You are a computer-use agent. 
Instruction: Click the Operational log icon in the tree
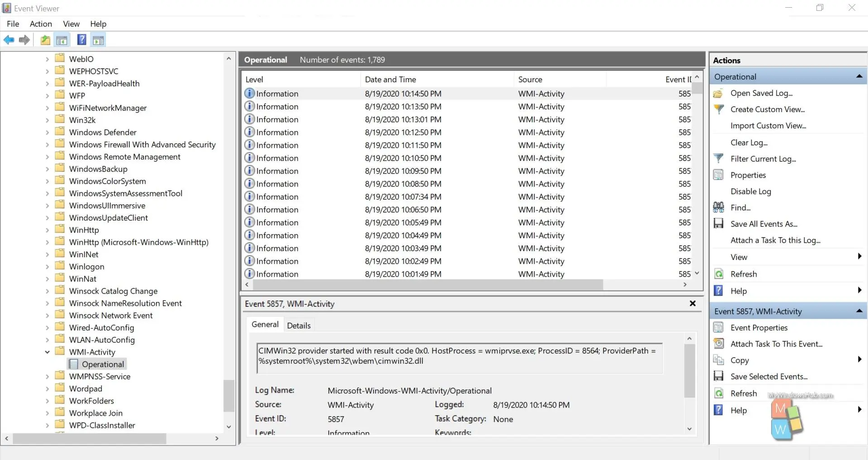point(74,364)
